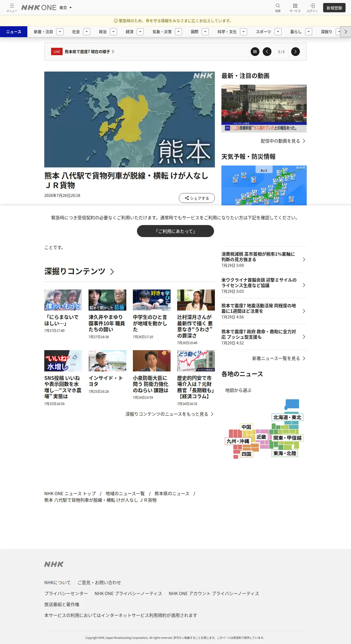Select the ニュース tab
This screenshot has width=351, height=644.
(x=14, y=32)
